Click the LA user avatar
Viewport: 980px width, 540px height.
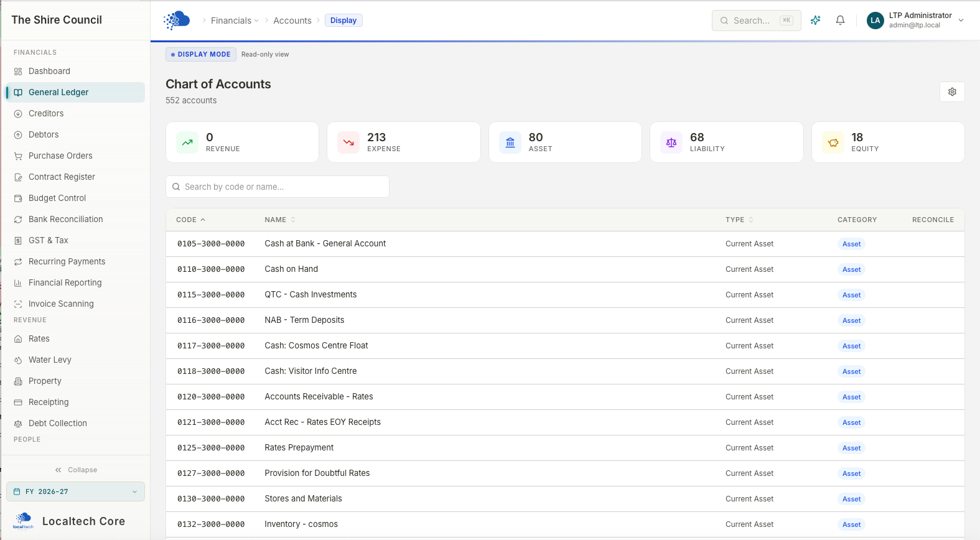tap(875, 21)
